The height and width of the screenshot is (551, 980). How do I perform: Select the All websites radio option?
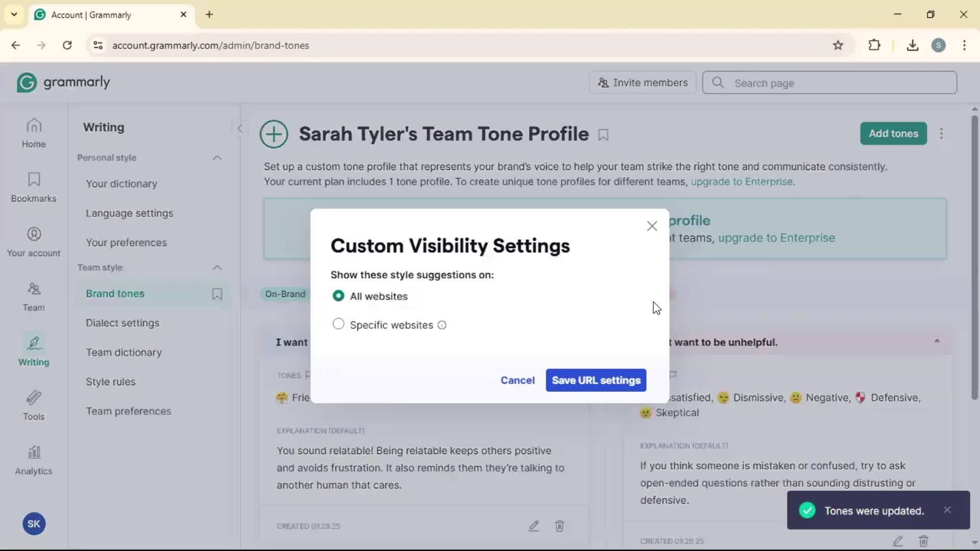(338, 296)
